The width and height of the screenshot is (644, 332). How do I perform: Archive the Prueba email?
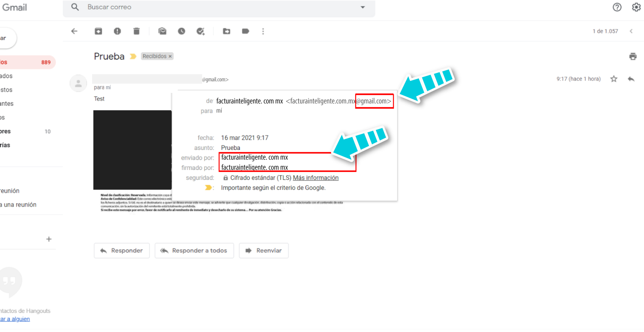pyautogui.click(x=98, y=31)
